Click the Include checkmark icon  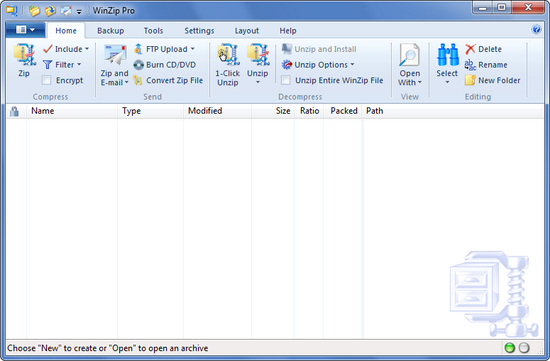tap(48, 49)
